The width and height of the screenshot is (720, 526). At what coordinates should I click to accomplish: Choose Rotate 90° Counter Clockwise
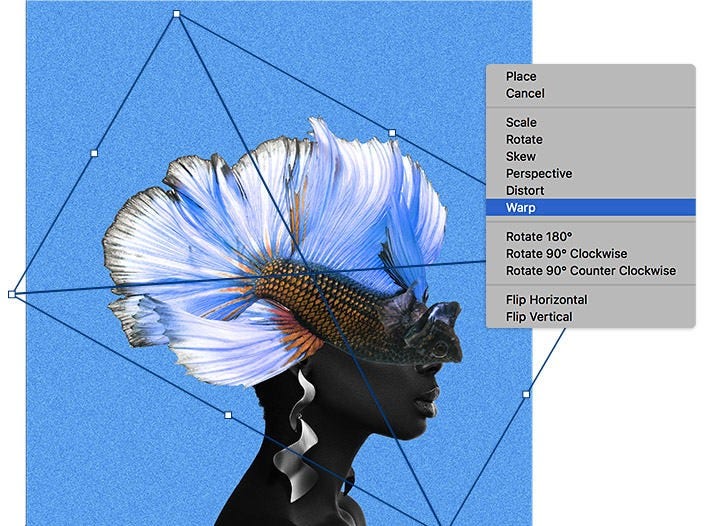pyautogui.click(x=591, y=270)
